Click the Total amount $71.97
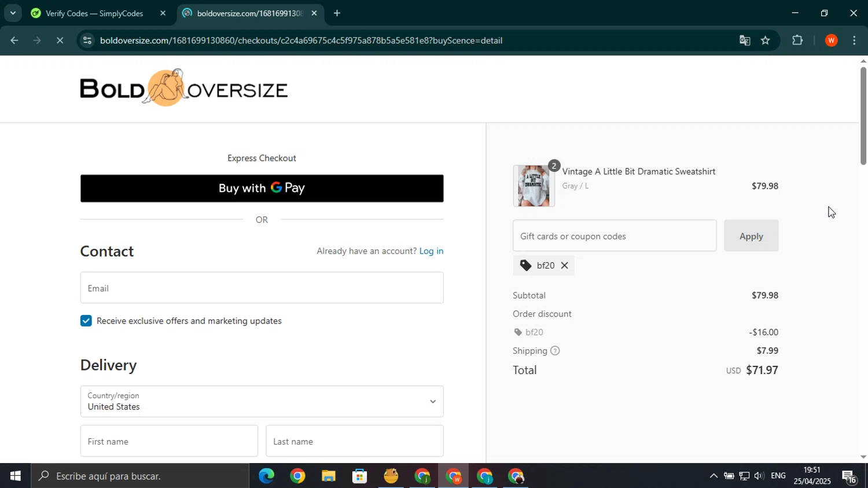Image resolution: width=868 pixels, height=488 pixels. (x=762, y=370)
